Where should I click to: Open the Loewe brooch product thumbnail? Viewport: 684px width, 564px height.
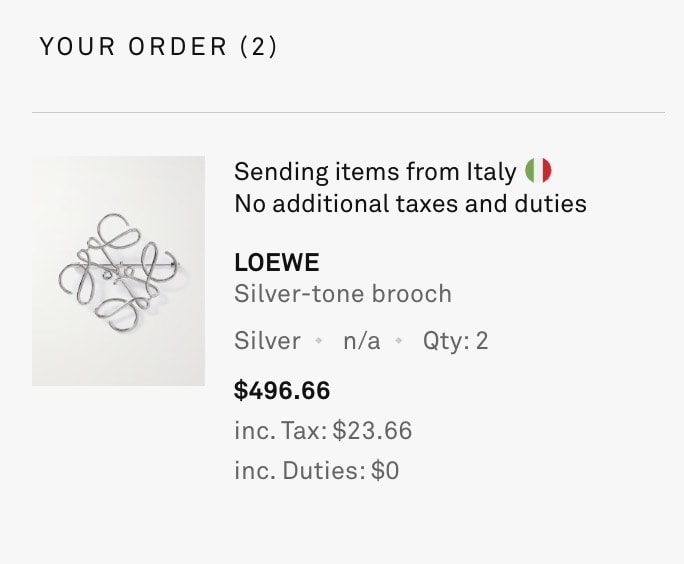coord(118,271)
